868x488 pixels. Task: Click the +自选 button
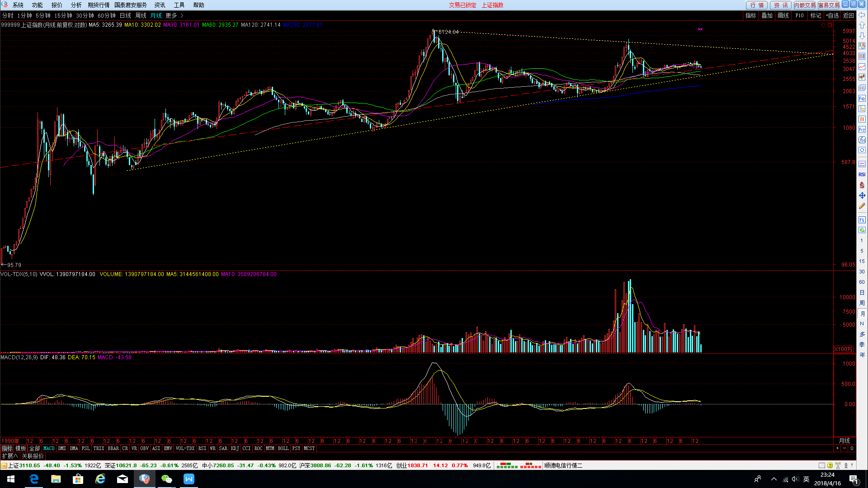(832, 15)
